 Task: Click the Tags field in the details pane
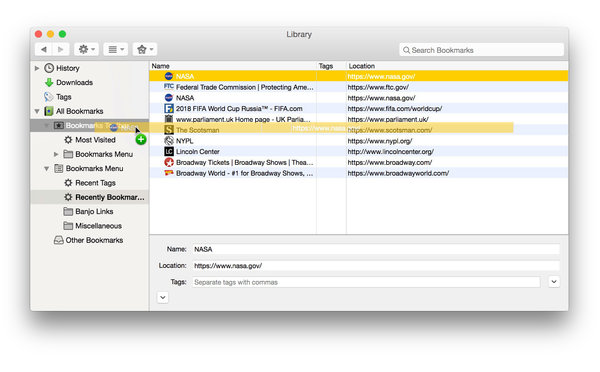click(x=366, y=282)
